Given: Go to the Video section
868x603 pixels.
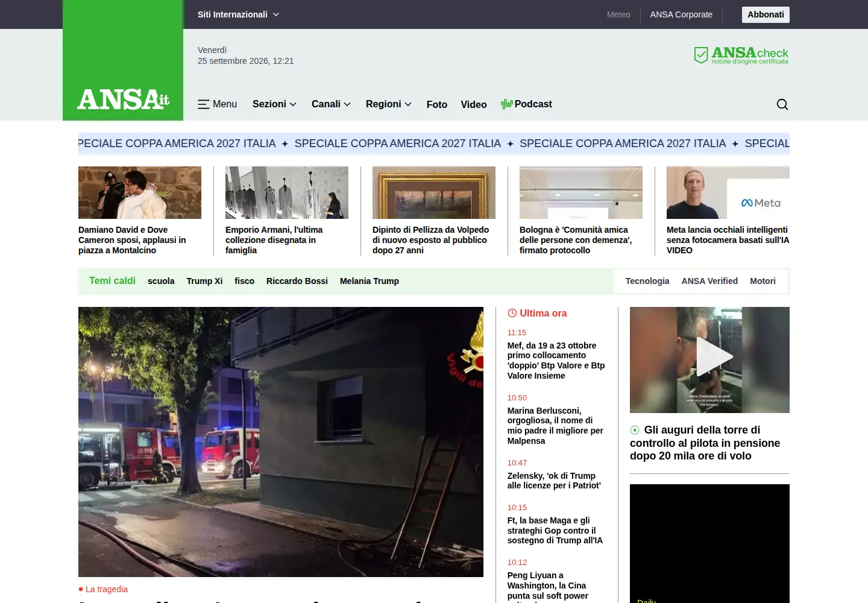Looking at the screenshot, I should tap(474, 105).
